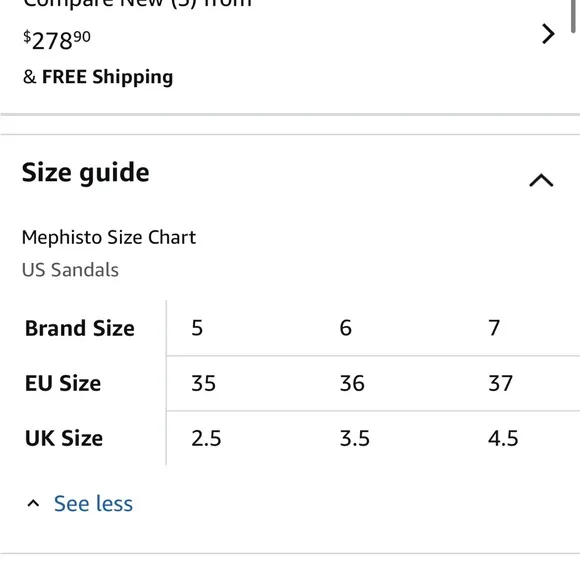Screen dimensions: 580x580
Task: Select the Mephisto Size Chart title
Action: pos(109,237)
